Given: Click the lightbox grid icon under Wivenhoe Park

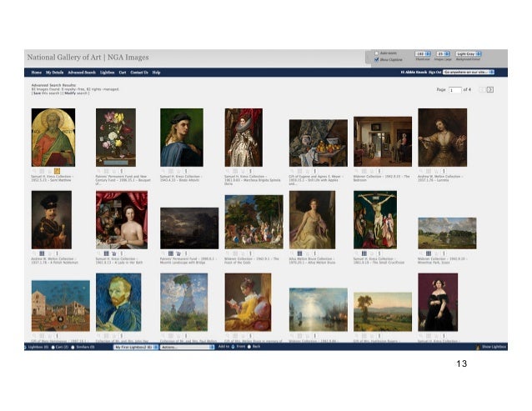Looking at the screenshot, I should pos(429,253).
